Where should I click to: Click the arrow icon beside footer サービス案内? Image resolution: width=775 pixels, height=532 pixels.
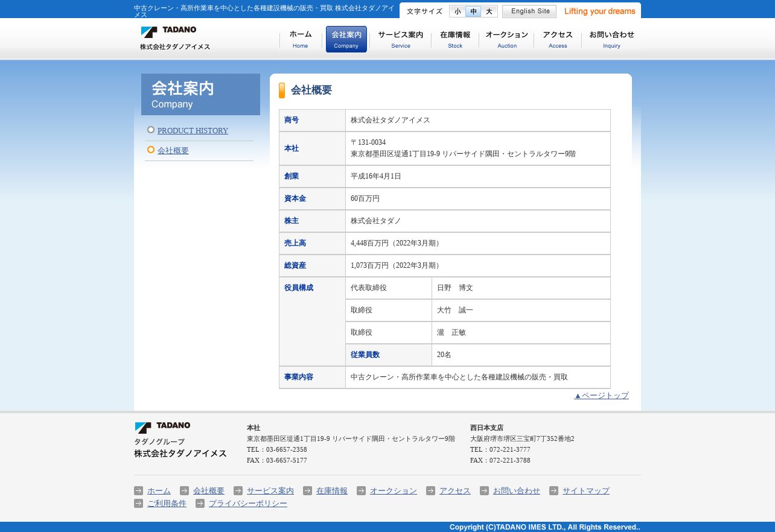coord(238,491)
